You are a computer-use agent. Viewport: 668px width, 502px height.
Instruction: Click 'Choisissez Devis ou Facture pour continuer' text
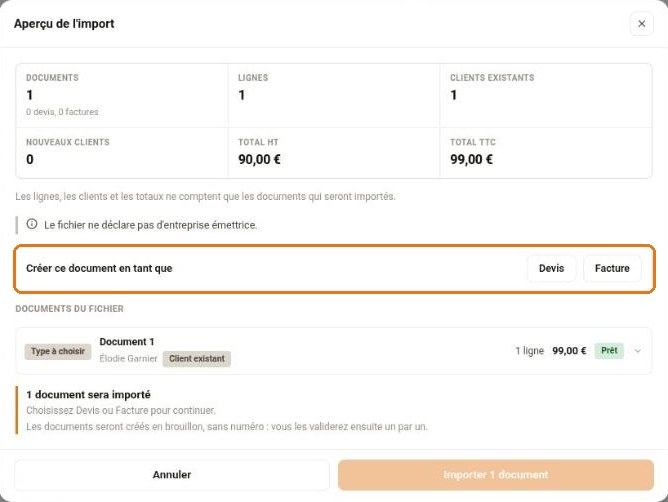pyautogui.click(x=121, y=410)
